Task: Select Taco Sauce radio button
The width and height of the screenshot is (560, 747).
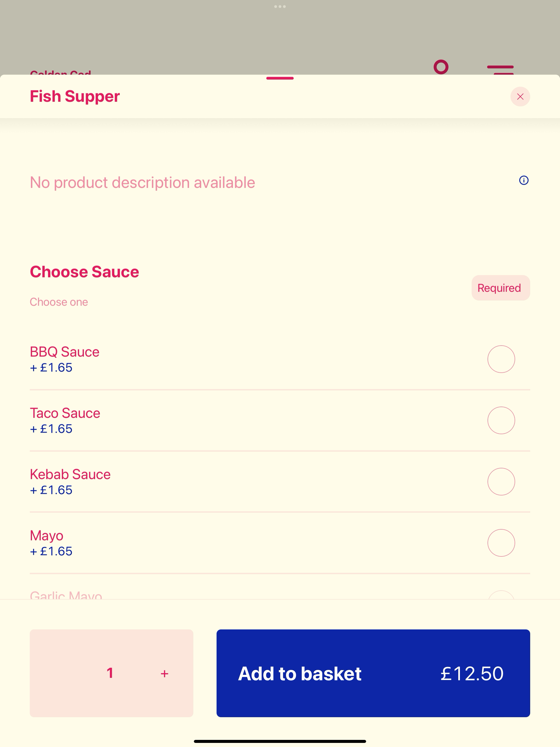Action: 501,421
